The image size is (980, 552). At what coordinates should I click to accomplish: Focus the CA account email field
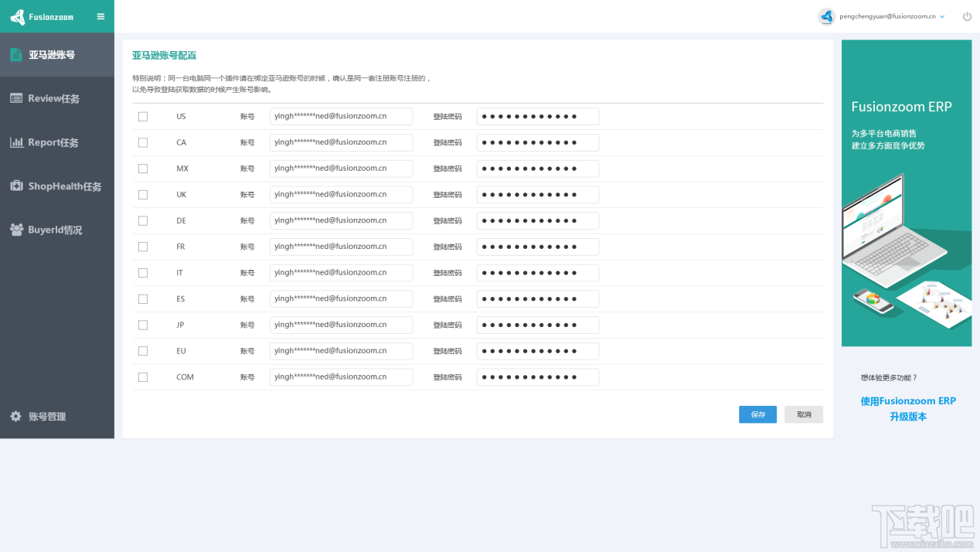[341, 142]
